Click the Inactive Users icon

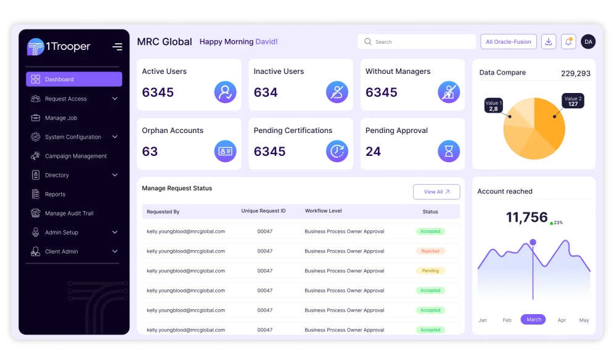pos(337,92)
